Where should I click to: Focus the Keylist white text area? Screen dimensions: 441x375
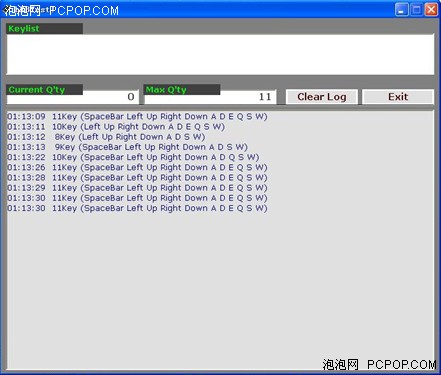pos(220,54)
